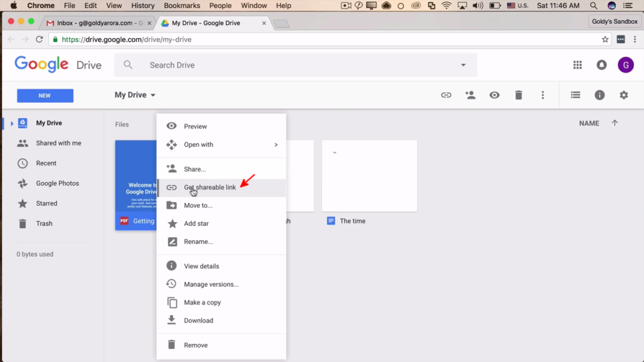Viewport: 644px width, 362px height.
Task: Open the History menu in menu bar
Action: pyautogui.click(x=143, y=6)
